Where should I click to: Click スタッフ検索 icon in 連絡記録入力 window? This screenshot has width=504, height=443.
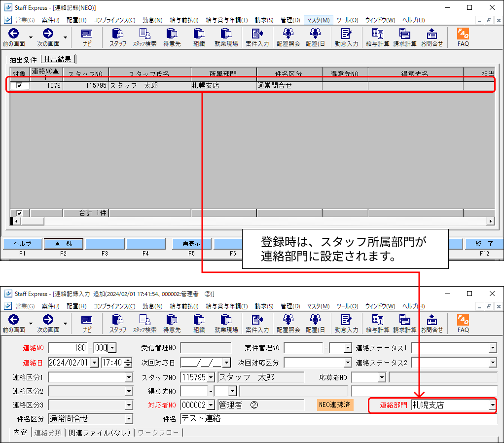(x=144, y=324)
